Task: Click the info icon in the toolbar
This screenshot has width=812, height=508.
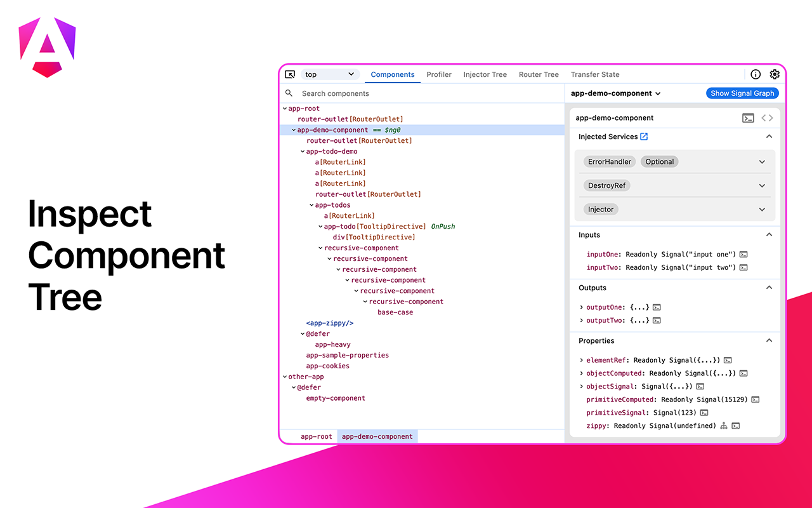Action: coord(756,74)
